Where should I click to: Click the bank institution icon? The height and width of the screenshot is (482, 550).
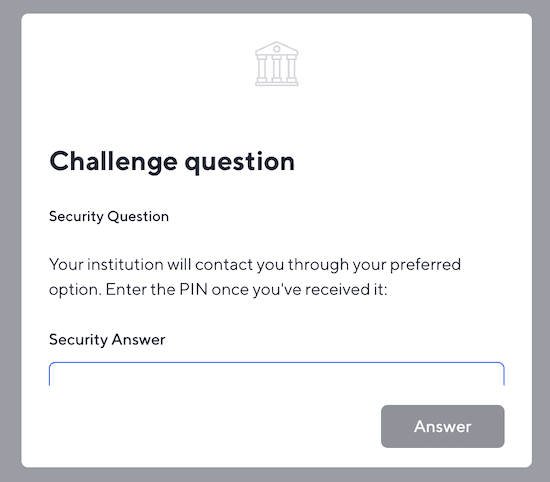[276, 63]
